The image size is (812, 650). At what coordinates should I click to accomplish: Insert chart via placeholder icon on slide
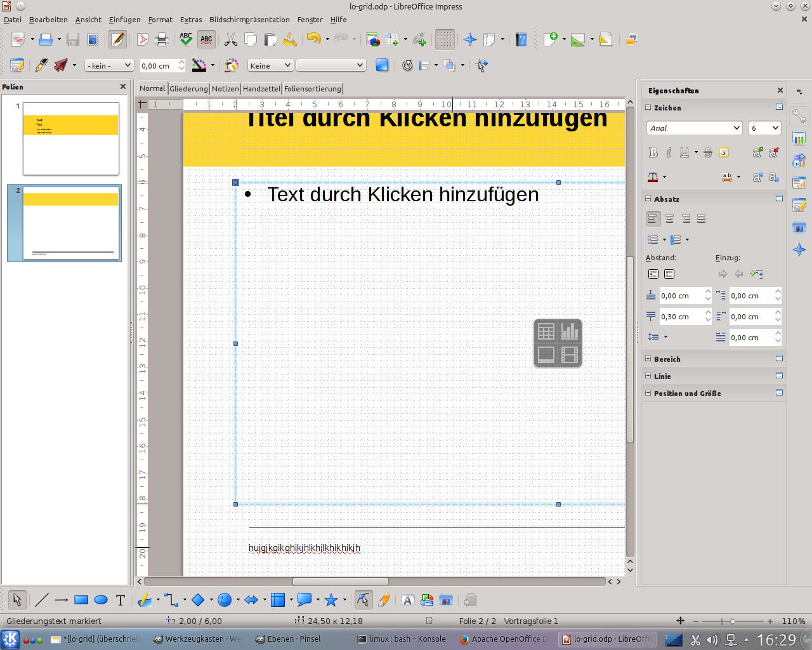click(x=570, y=331)
